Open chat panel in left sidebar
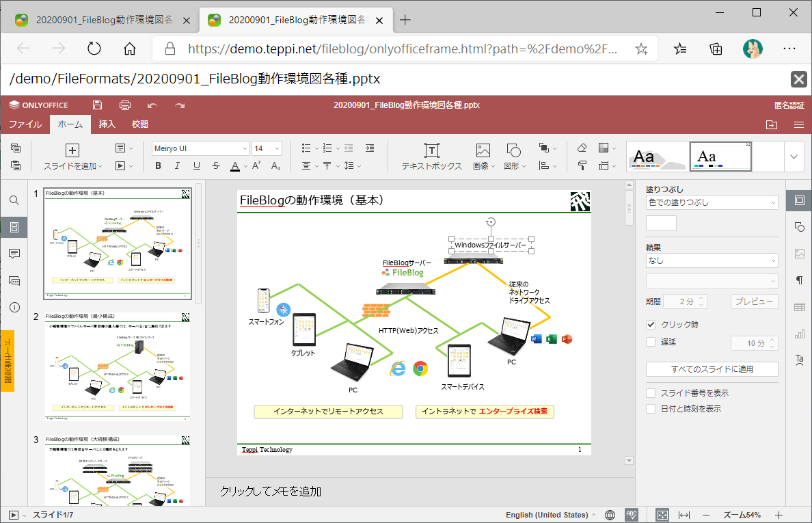812x523 pixels. pos(14,281)
